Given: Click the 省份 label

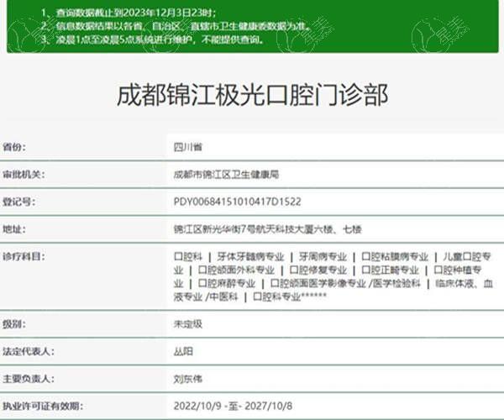Looking at the screenshot, I should (x=14, y=147).
